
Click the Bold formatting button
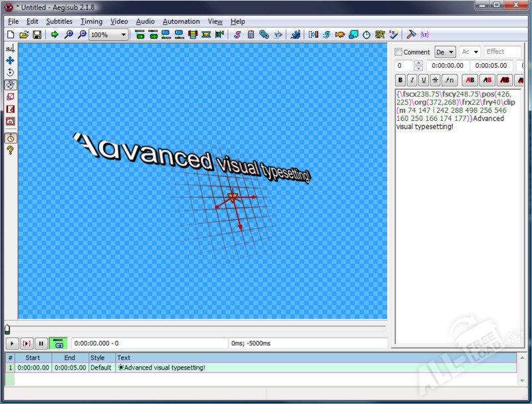click(400, 80)
